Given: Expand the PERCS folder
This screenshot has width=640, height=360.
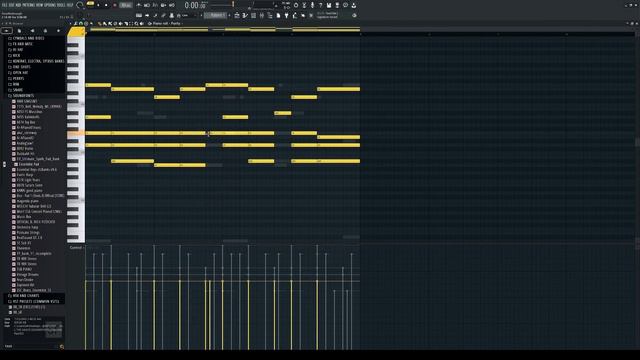Looking at the screenshot, I should [17, 78].
